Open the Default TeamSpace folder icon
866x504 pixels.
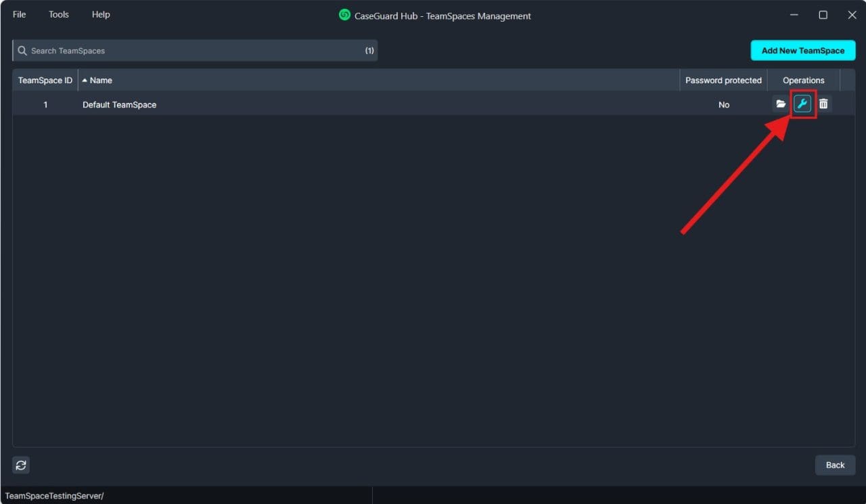click(781, 104)
